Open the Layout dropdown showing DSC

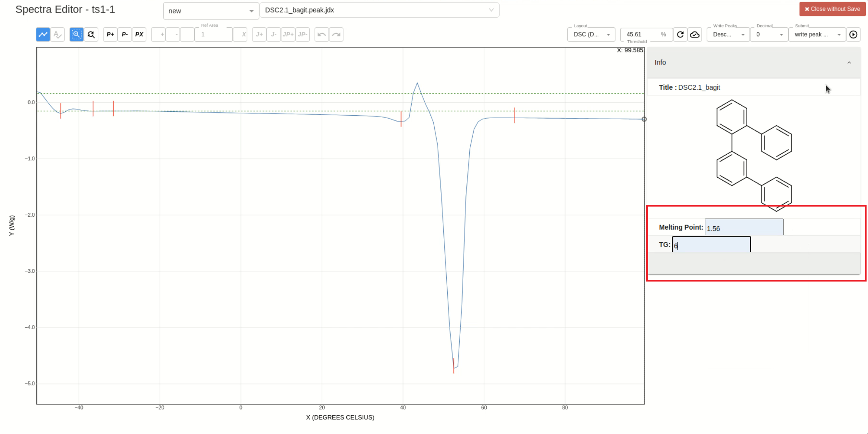(x=591, y=34)
